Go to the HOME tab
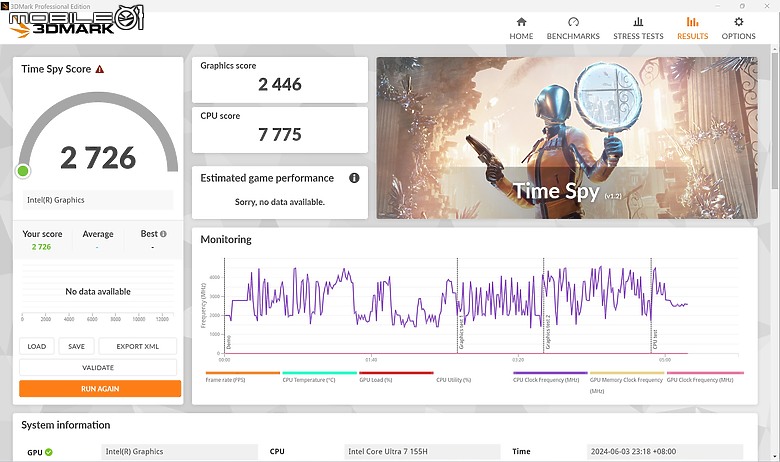The height and width of the screenshot is (462, 780). [x=521, y=28]
